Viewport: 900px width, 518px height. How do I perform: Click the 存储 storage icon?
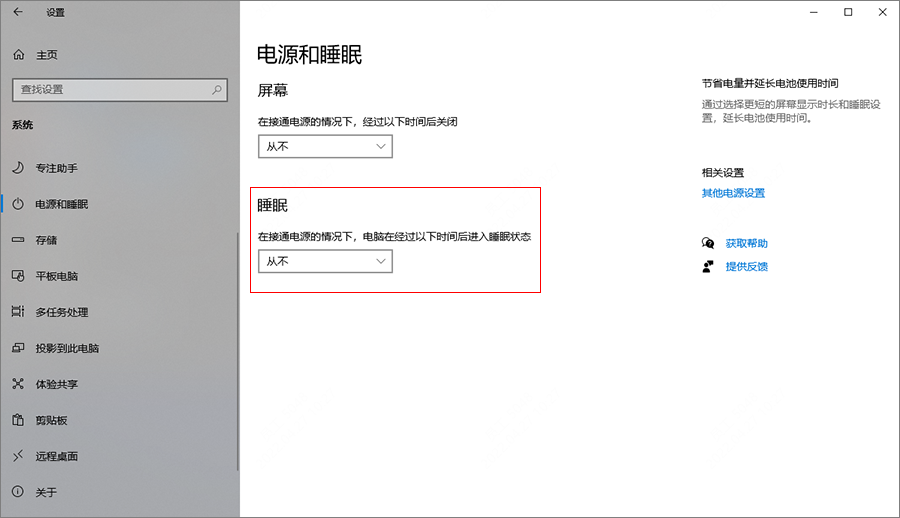click(x=18, y=240)
